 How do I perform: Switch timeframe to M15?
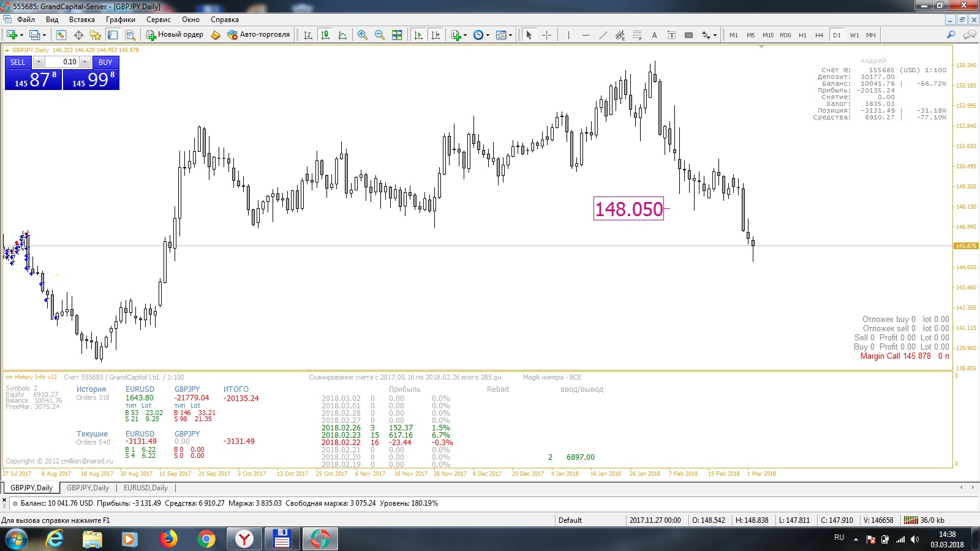click(768, 35)
